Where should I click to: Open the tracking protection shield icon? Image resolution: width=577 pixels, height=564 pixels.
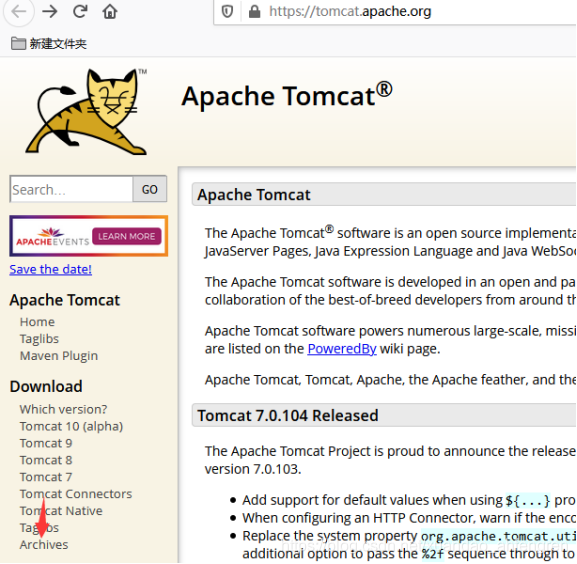click(x=227, y=12)
